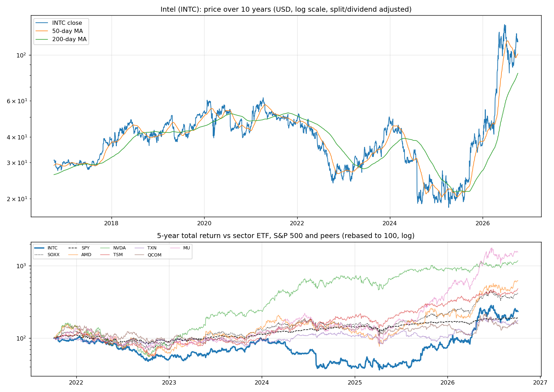This screenshot has width=554, height=392.
Task: Click 'SPY' legend entry
Action: tap(79, 248)
